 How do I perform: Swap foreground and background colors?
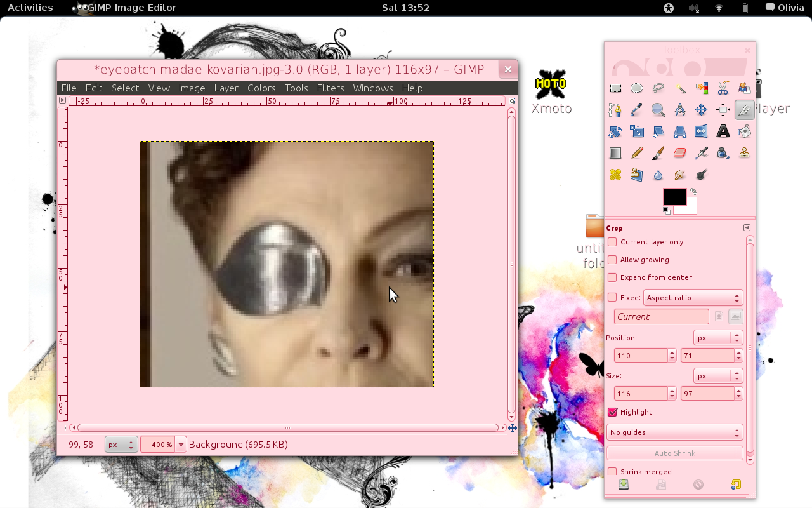693,192
